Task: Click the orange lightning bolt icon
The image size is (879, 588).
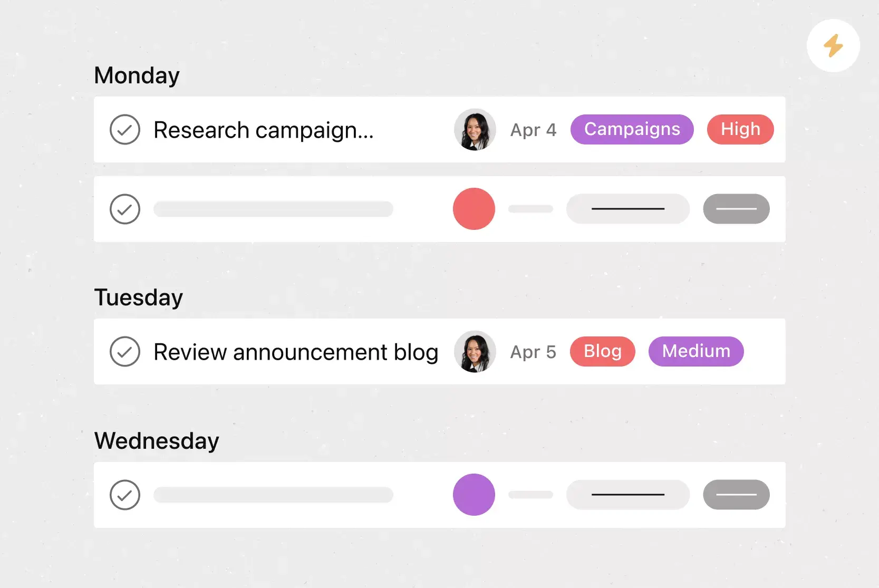Action: (833, 46)
